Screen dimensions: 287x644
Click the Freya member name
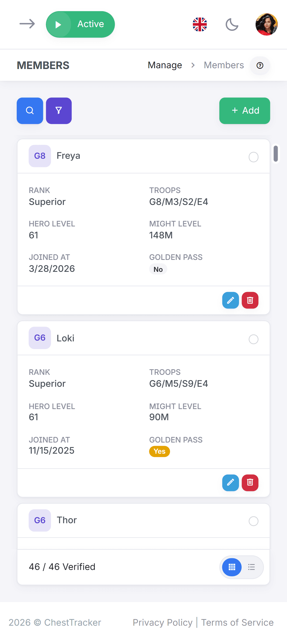68,156
